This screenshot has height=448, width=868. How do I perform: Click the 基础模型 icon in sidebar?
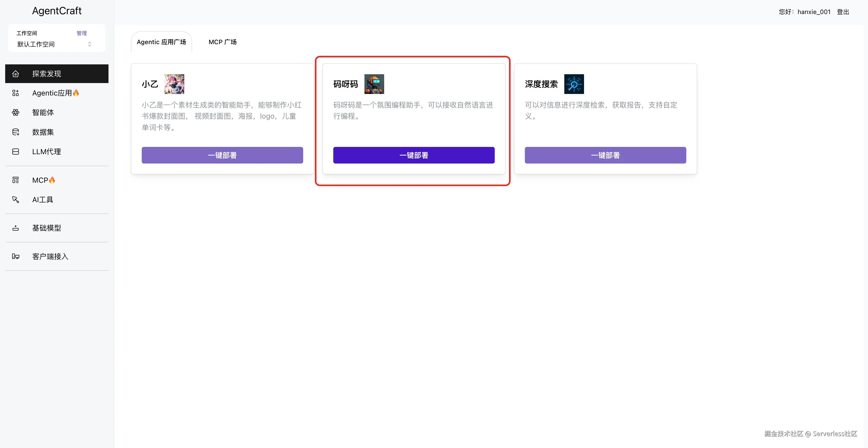point(16,228)
